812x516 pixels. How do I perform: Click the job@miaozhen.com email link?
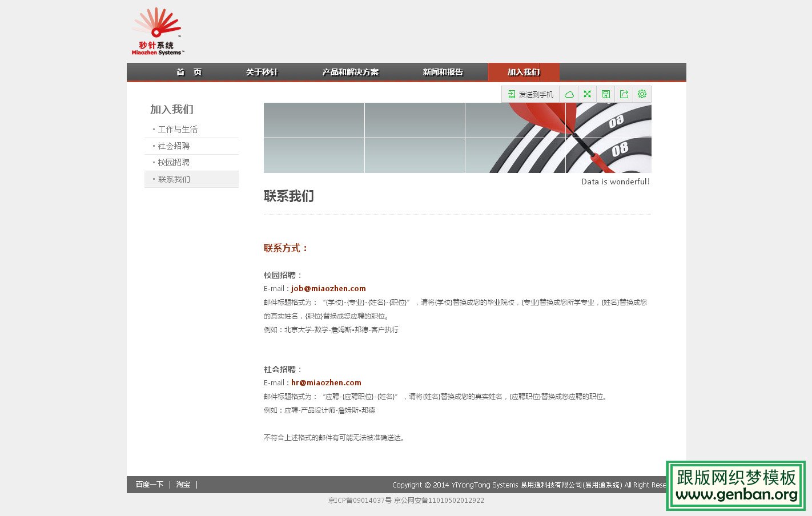point(328,288)
